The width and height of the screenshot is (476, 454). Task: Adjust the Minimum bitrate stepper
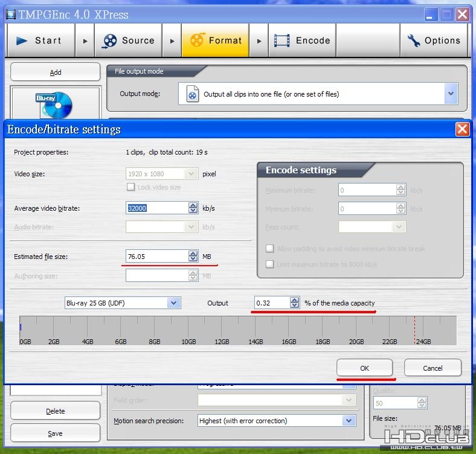click(x=400, y=208)
